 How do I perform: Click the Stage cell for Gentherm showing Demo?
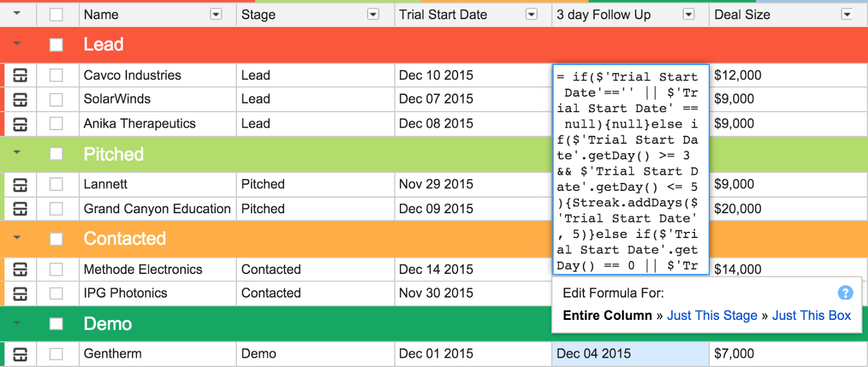315,354
